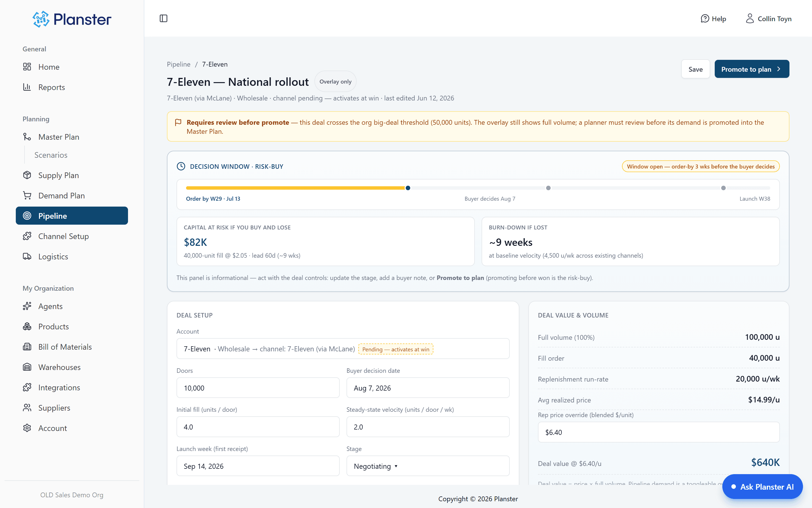This screenshot has width=812, height=508.
Task: Click the Buyer decision date field
Action: pyautogui.click(x=428, y=388)
